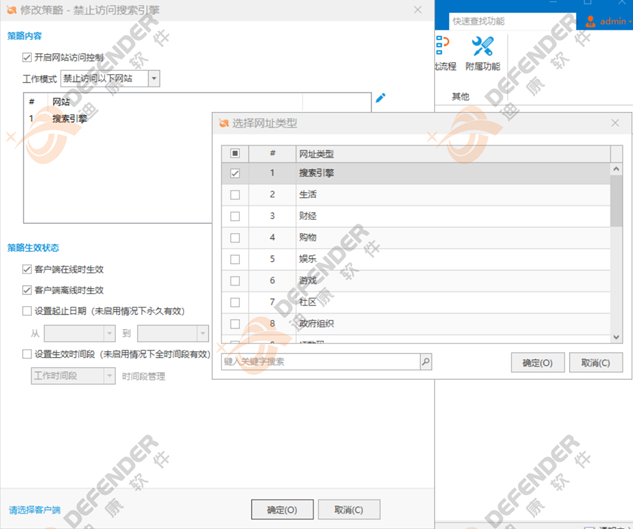Check the 财经 row checkbox
633x529 pixels.
tap(235, 216)
